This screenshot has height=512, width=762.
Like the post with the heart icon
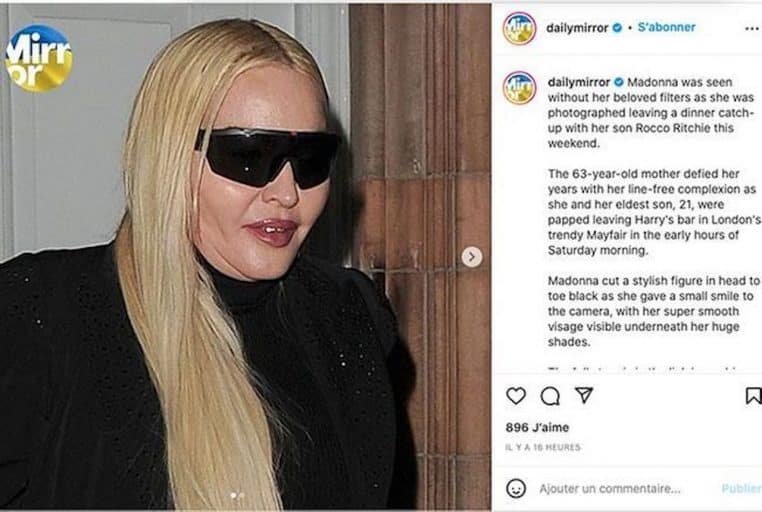click(516, 396)
